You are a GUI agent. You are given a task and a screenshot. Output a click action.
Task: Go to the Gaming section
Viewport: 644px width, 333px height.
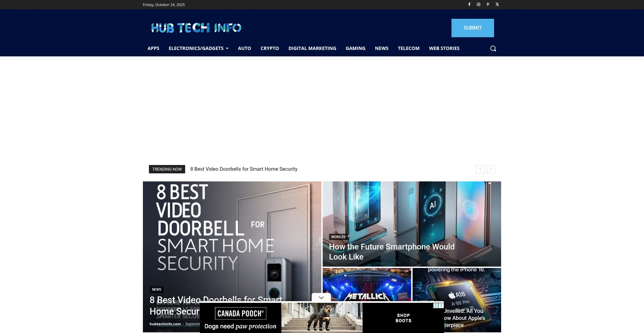point(355,48)
